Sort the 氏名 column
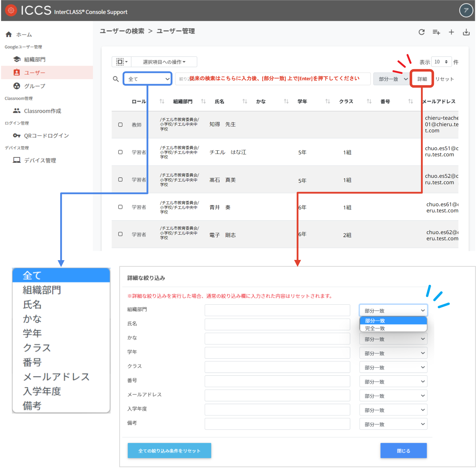This screenshot has width=476, height=468. coord(244,101)
